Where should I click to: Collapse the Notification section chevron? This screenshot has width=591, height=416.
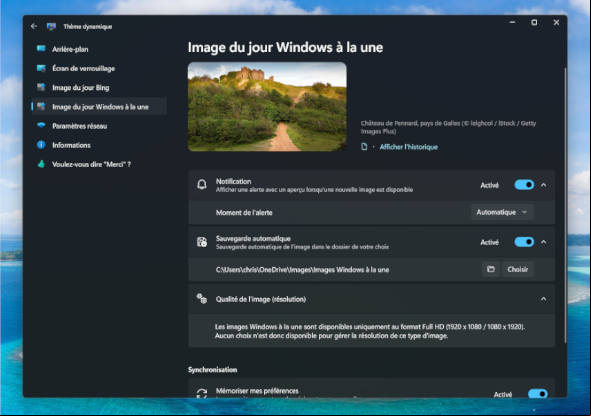click(x=544, y=185)
